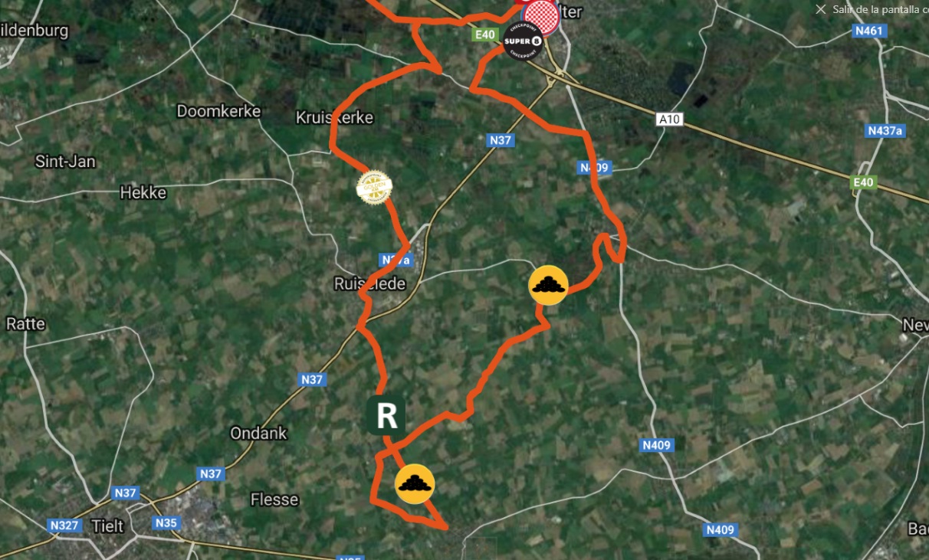The image size is (929, 560).
Task: Select cobblestone marker east of Ruiselede
Action: pyautogui.click(x=549, y=285)
